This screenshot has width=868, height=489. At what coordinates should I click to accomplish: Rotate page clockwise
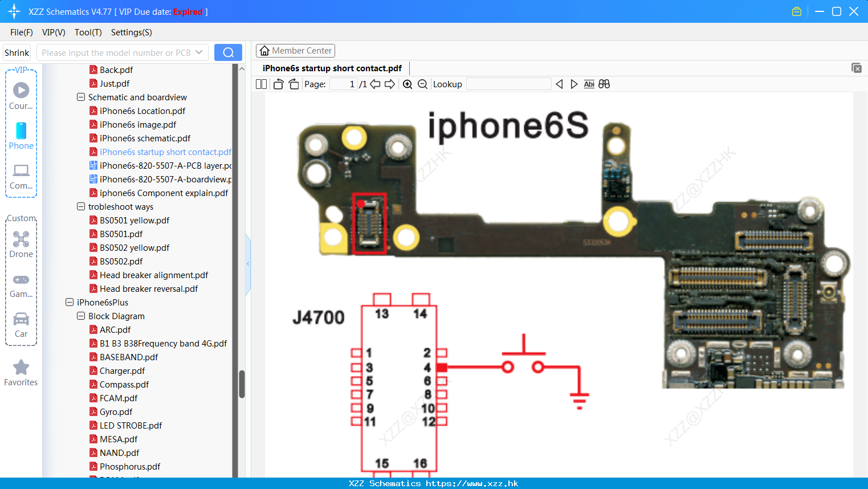click(x=294, y=84)
